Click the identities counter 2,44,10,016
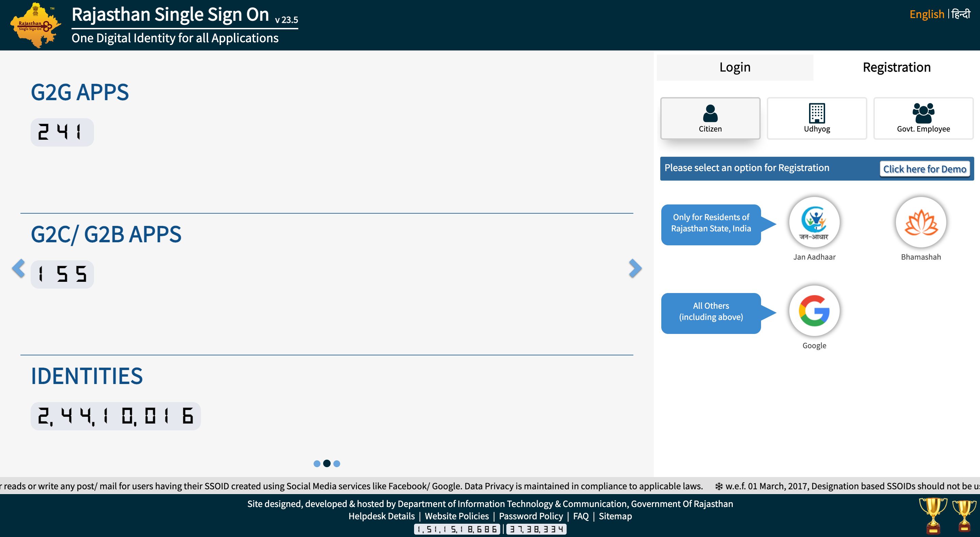This screenshot has width=980, height=537. [x=116, y=416]
